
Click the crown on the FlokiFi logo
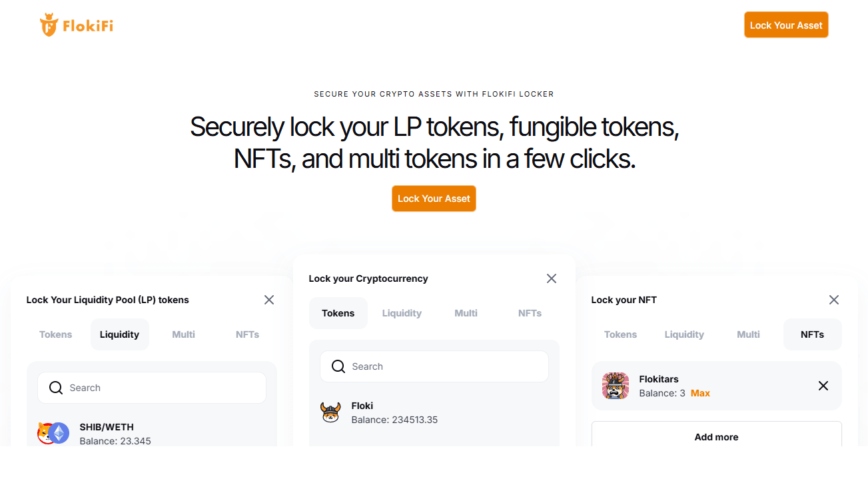[x=50, y=16]
